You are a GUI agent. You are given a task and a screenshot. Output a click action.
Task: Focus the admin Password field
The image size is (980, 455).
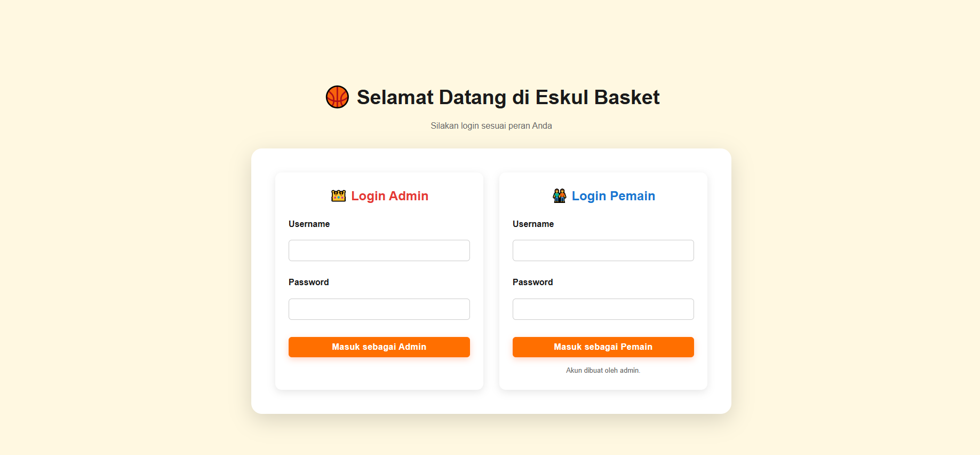point(379,309)
